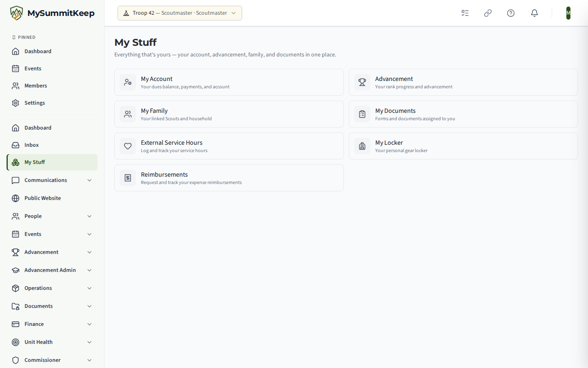The height and width of the screenshot is (368, 588).
Task: Click the globe icon for Public Website
Action: [16, 198]
